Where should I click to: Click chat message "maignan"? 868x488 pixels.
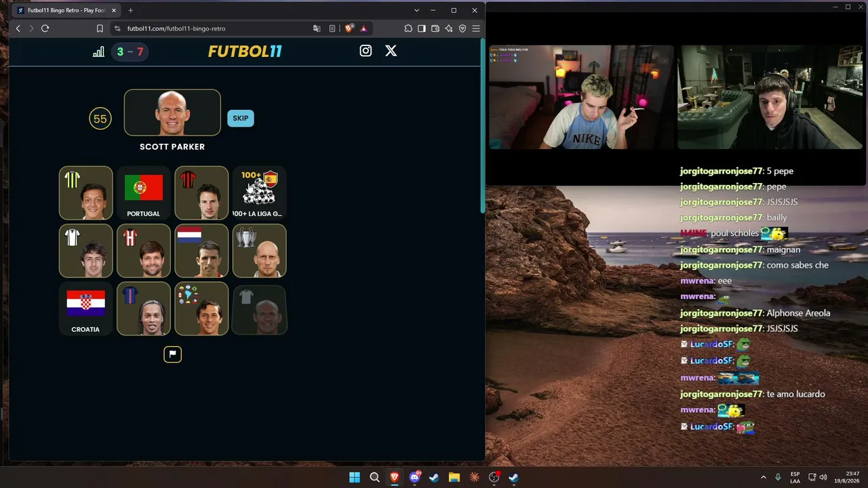click(x=783, y=249)
